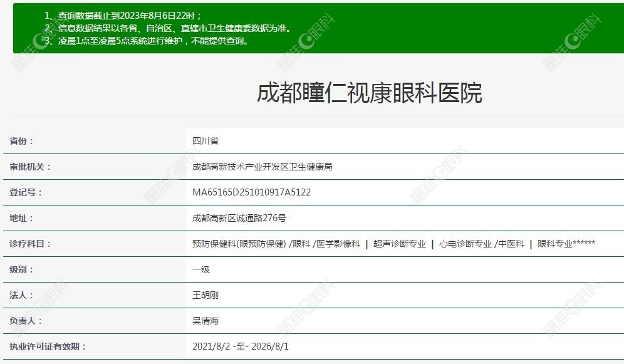Click the level value 一级
The image size is (624, 364).
201,270
